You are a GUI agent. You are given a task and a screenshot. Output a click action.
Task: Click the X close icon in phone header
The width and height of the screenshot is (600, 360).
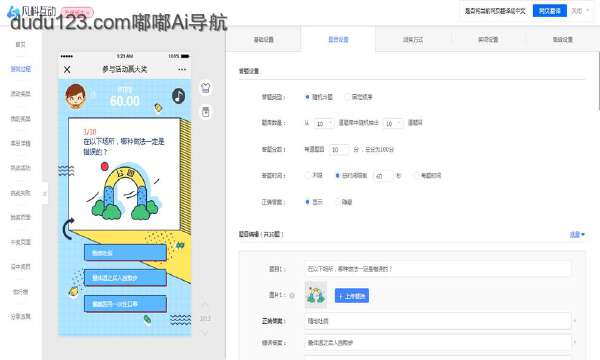point(67,70)
